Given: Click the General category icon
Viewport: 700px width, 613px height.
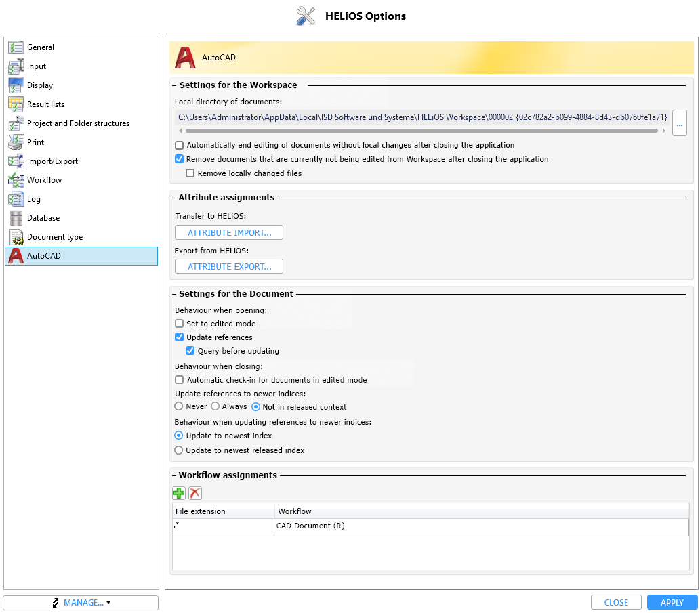Looking at the screenshot, I should pos(16,47).
